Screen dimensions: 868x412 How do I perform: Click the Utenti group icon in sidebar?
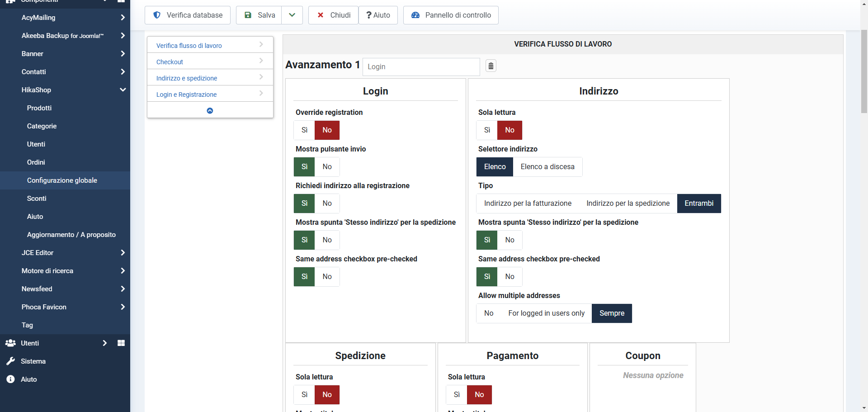coord(10,343)
